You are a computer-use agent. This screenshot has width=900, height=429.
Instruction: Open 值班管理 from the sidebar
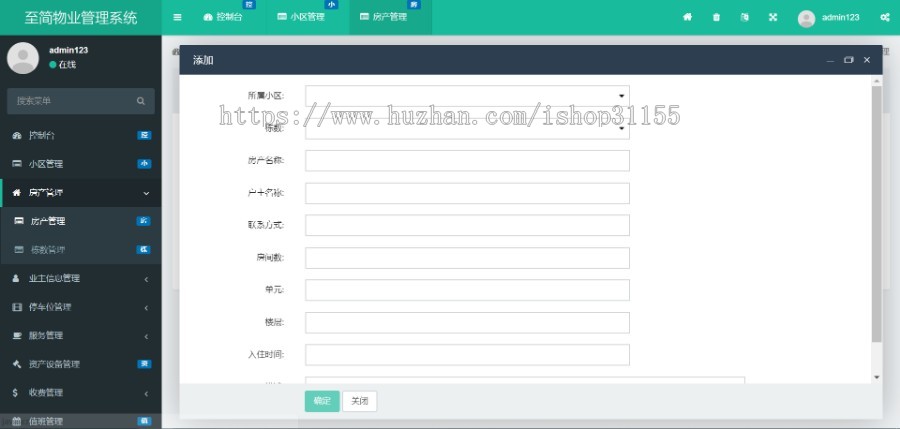pos(80,421)
